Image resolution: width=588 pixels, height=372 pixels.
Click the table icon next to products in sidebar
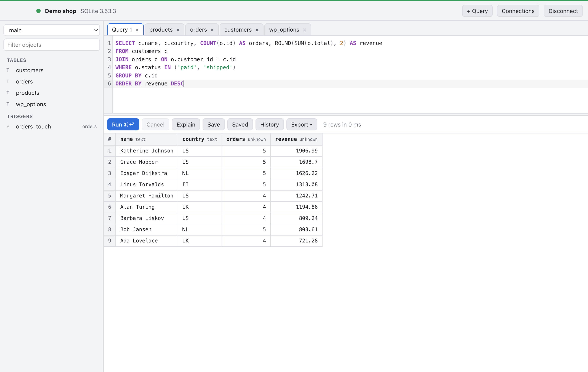coord(8,93)
